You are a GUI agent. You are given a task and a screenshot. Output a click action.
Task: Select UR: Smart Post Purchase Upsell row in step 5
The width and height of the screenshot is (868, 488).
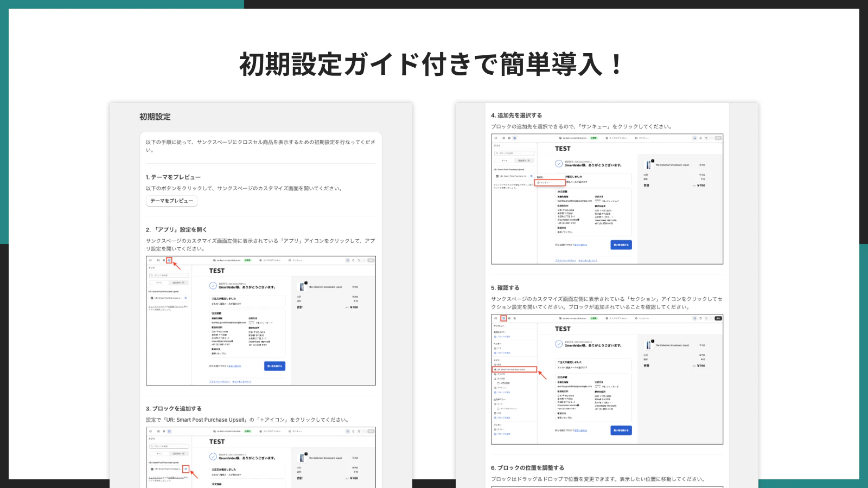point(515,369)
